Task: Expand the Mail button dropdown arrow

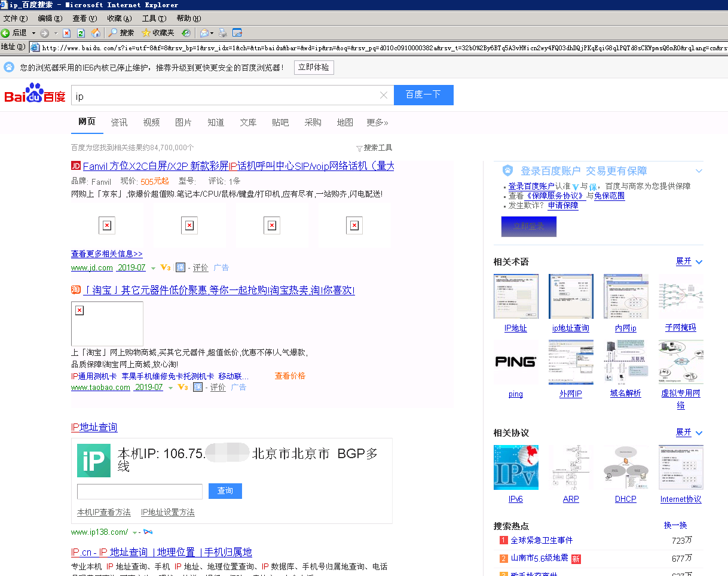Action: pyautogui.click(x=212, y=33)
